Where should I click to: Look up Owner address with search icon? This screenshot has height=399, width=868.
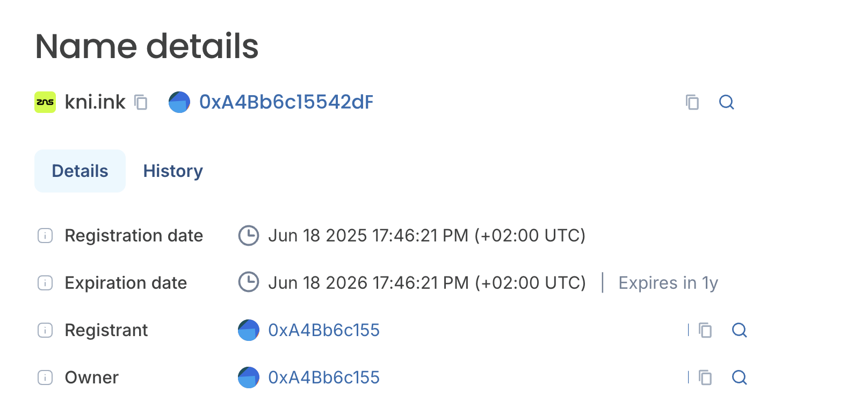(740, 377)
